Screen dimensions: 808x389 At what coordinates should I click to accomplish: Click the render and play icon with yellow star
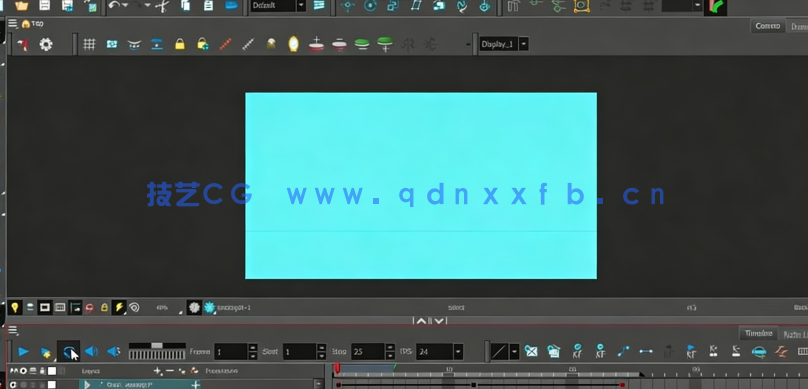pos(46,353)
